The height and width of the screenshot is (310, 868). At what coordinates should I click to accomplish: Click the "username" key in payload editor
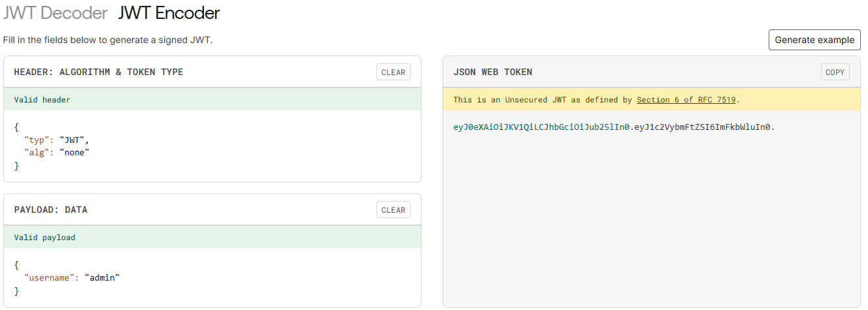point(49,277)
